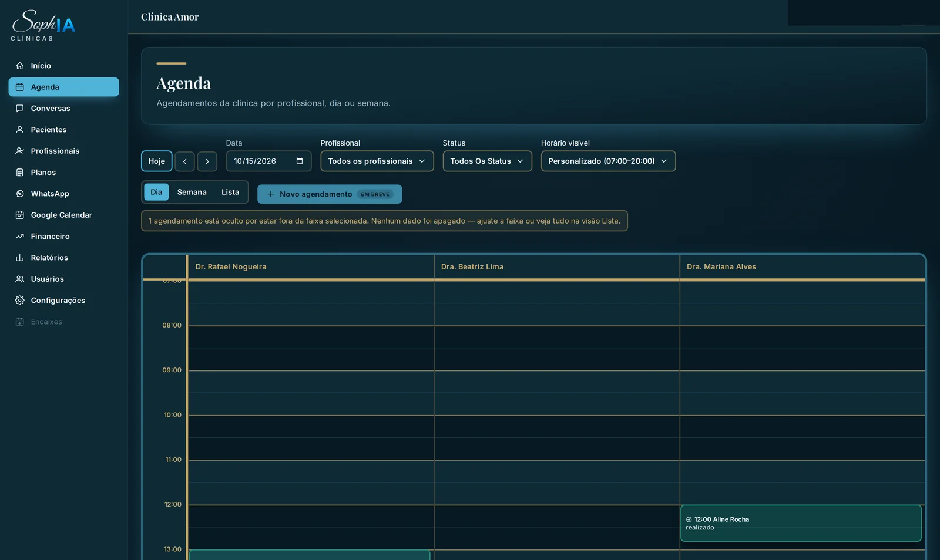
Task: Click the EM BREVE badge
Action: click(375, 194)
